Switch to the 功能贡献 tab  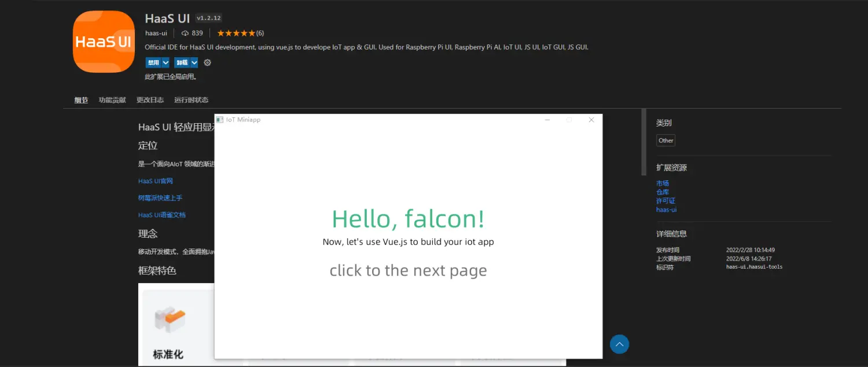112,100
